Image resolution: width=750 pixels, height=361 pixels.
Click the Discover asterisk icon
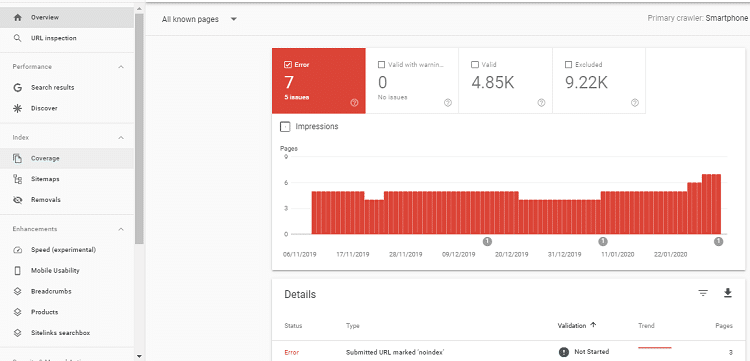18,109
